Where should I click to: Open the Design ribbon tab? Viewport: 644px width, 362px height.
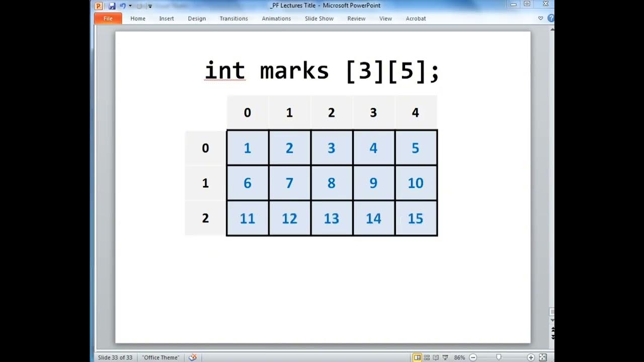coord(197,19)
